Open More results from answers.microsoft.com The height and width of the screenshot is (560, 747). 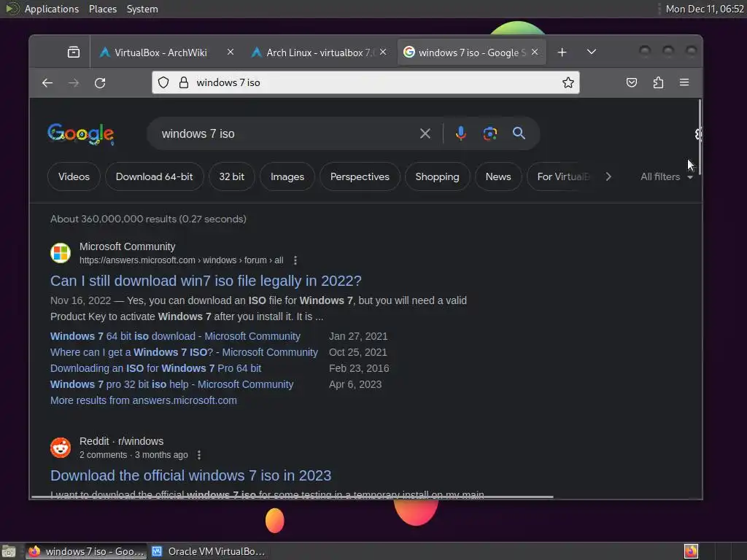click(144, 400)
